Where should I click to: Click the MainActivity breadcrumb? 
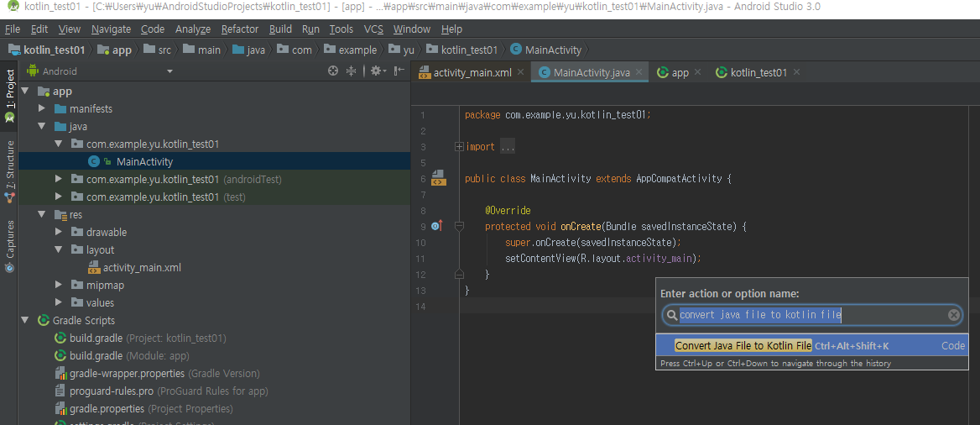[546, 50]
